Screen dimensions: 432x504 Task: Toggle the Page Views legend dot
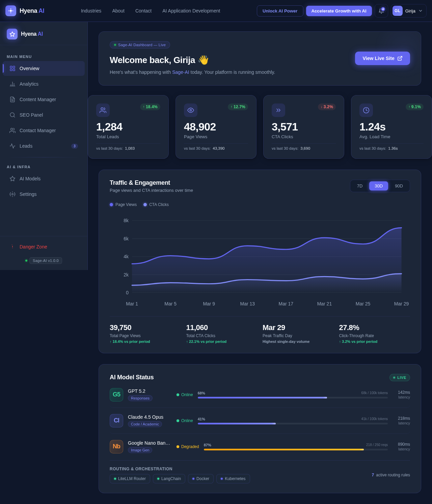pyautogui.click(x=111, y=205)
